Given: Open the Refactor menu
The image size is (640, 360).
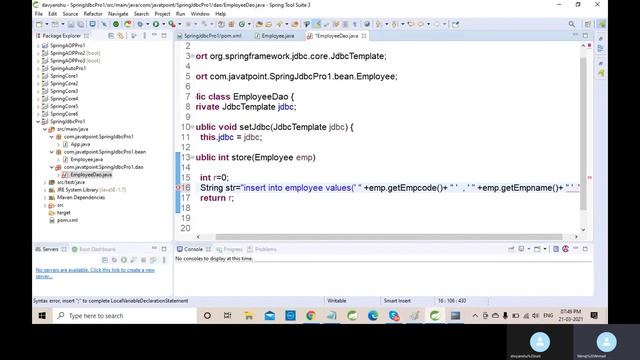Looking at the screenshot, I should point(93,14).
